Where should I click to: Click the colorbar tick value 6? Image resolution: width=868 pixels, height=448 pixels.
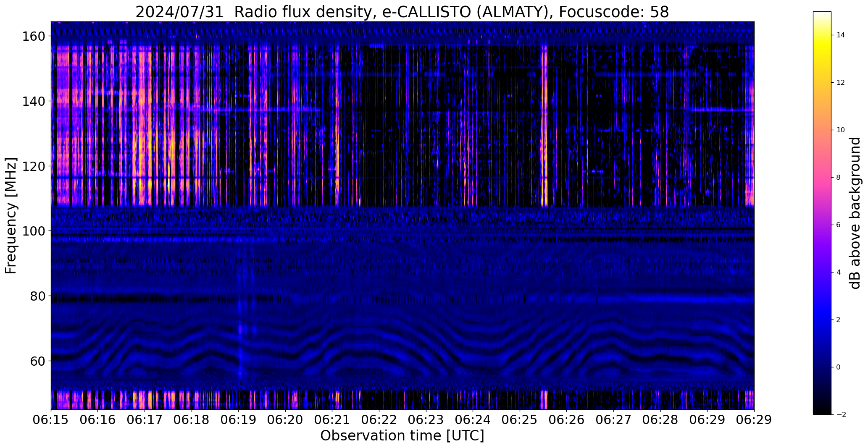pyautogui.click(x=839, y=225)
